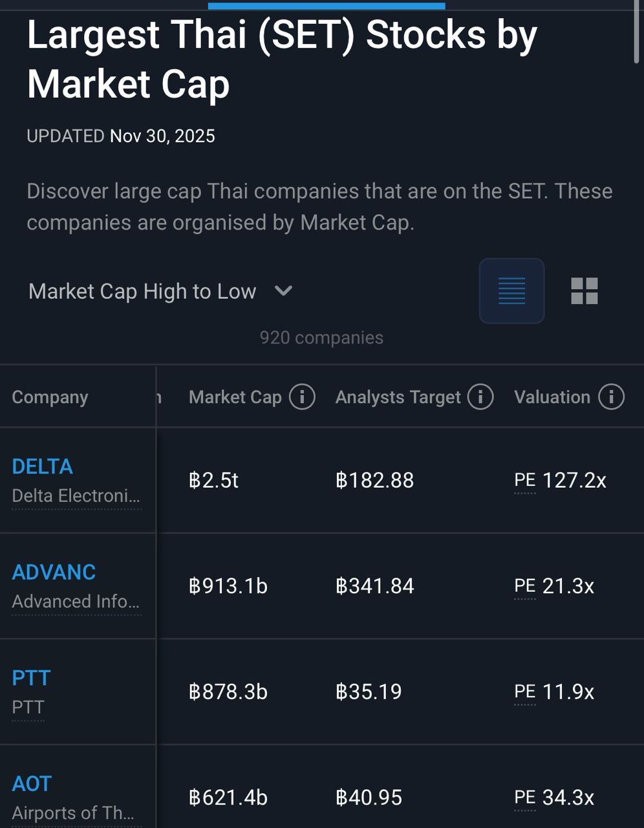The width and height of the screenshot is (644, 828).
Task: Sort by Market Cap column header
Action: coord(235,397)
